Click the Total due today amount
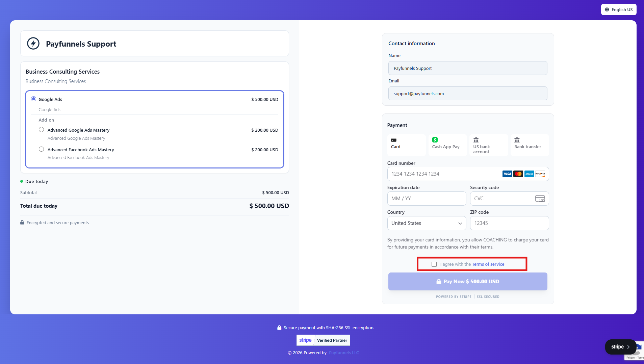Viewport: 644px width, 364px height. tap(269, 206)
